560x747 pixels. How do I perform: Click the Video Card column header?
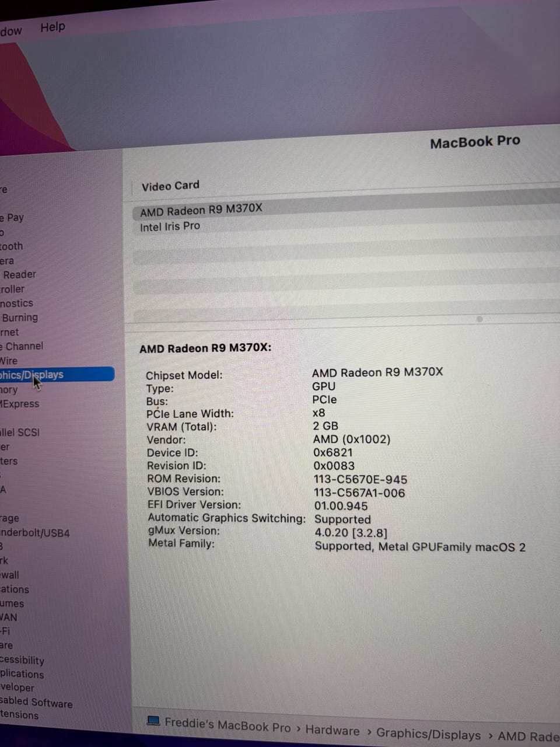[x=170, y=186]
